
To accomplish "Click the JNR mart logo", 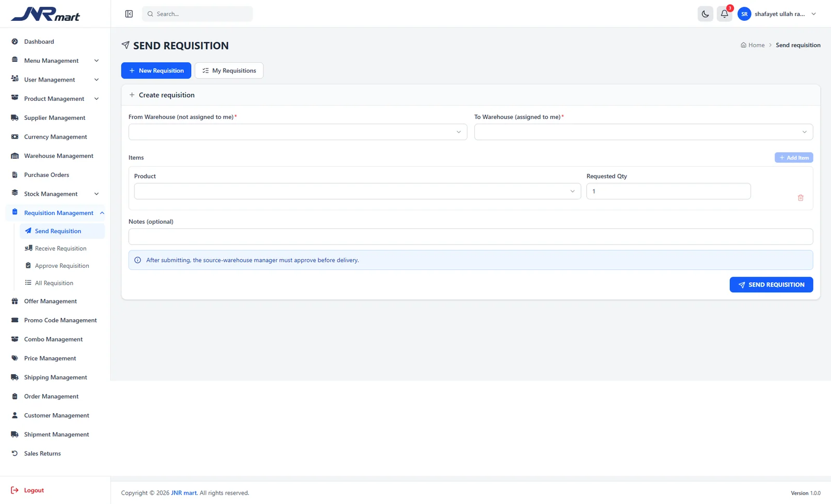I will click(46, 14).
